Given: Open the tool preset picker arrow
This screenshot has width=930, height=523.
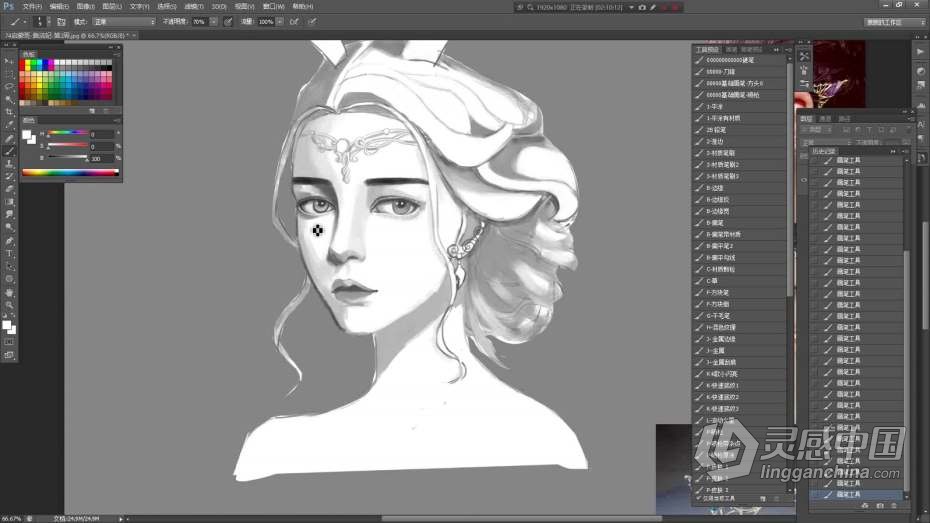Looking at the screenshot, I should 24,21.
